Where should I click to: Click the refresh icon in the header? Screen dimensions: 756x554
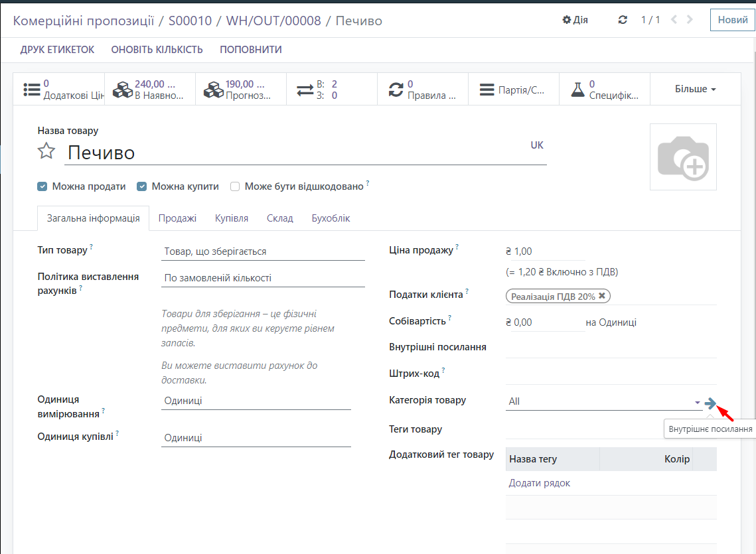[x=623, y=20]
